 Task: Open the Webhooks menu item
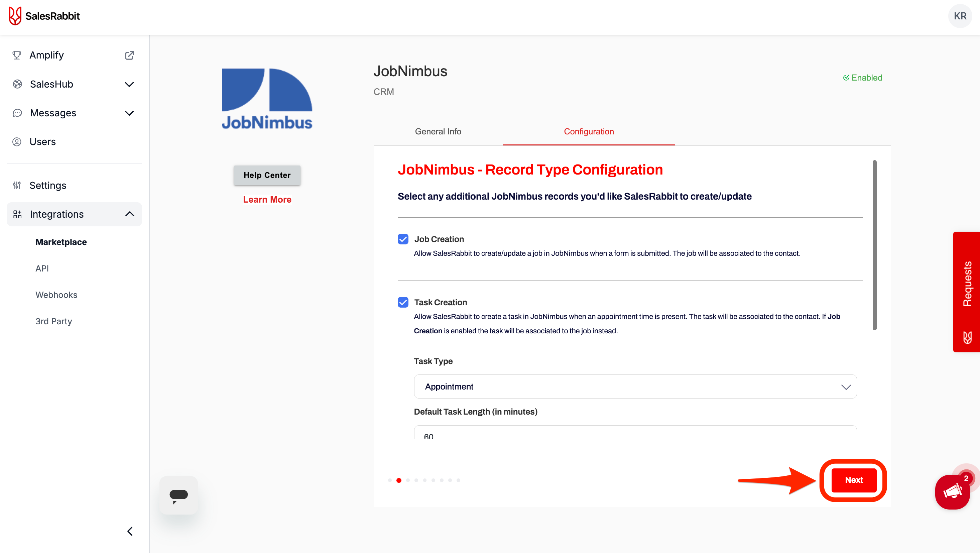pos(56,295)
